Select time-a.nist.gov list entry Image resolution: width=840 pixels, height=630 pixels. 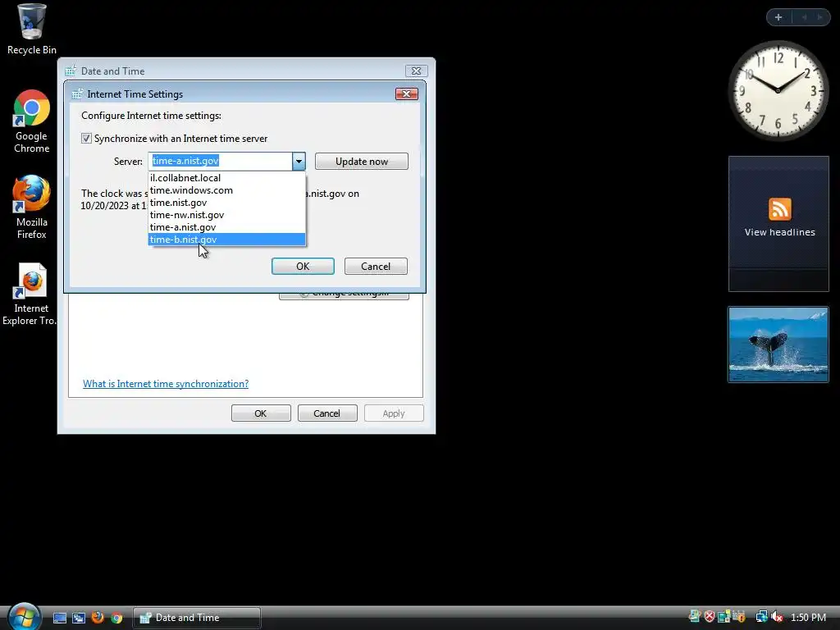pyautogui.click(x=226, y=227)
